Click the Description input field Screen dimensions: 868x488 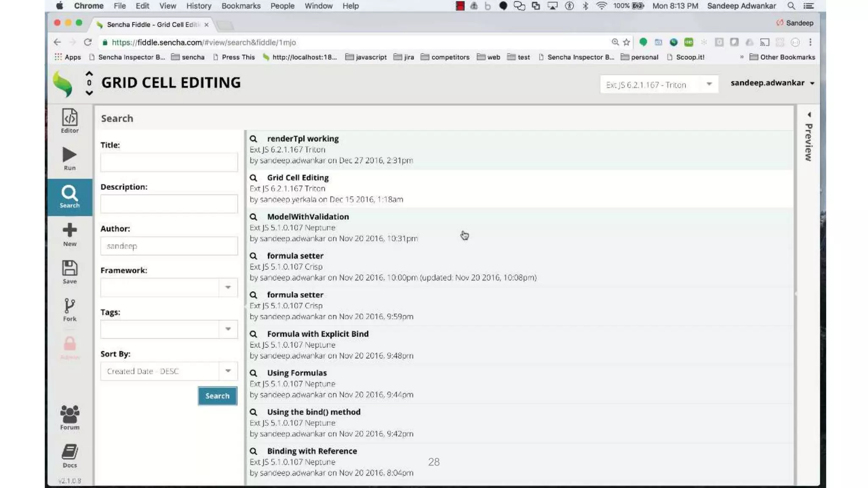[169, 204]
